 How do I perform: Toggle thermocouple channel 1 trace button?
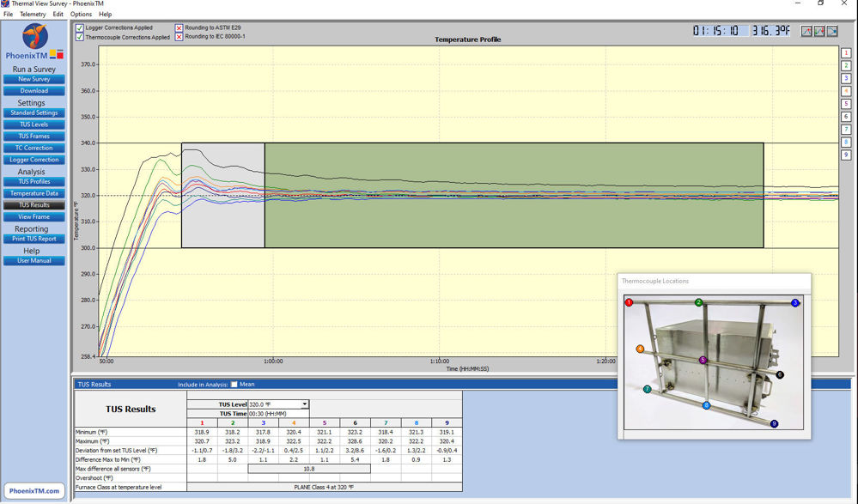(x=846, y=53)
